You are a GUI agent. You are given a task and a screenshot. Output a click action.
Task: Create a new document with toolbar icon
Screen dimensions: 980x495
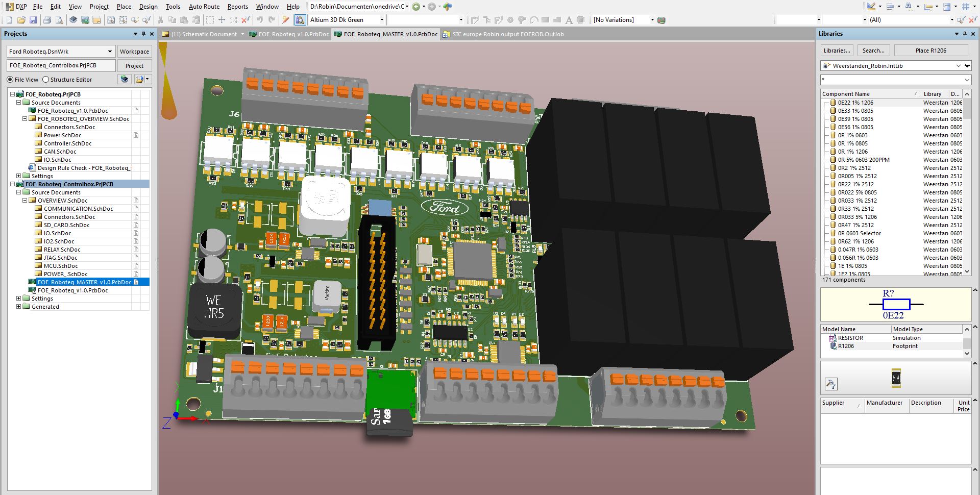9,20
